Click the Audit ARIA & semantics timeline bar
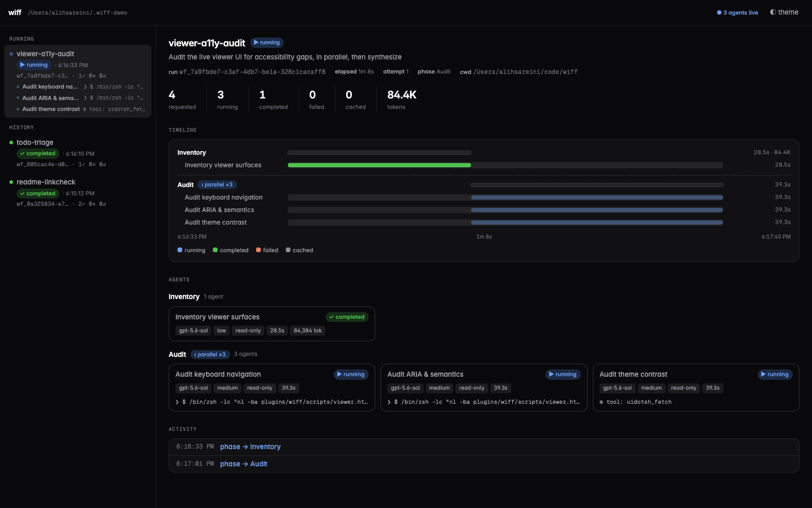 tap(597, 210)
